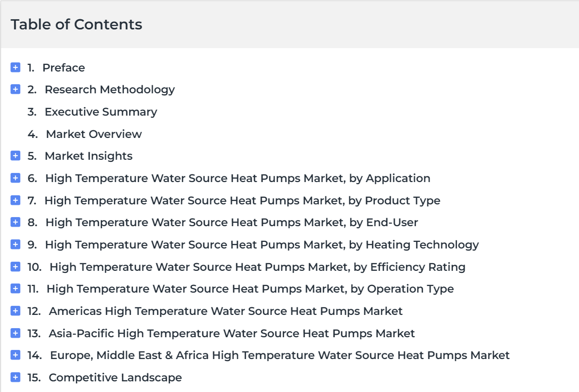Expand the Preface section plus icon
579x392 pixels.
pyautogui.click(x=16, y=67)
